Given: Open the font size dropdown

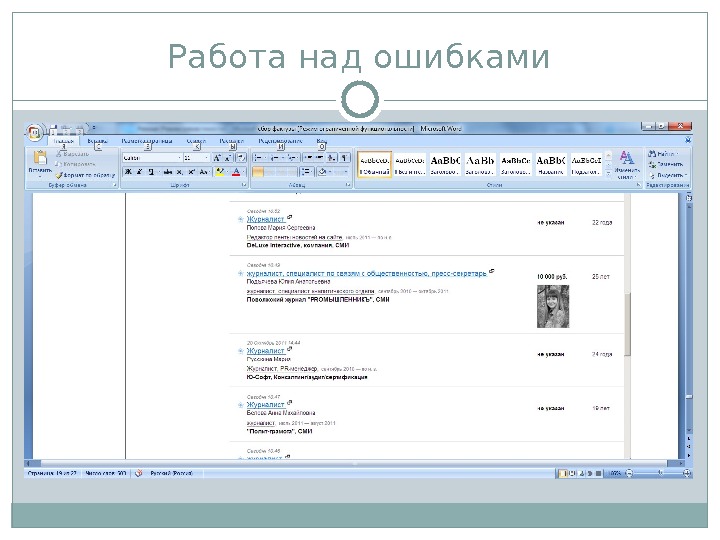Looking at the screenshot, I should click(x=207, y=158).
